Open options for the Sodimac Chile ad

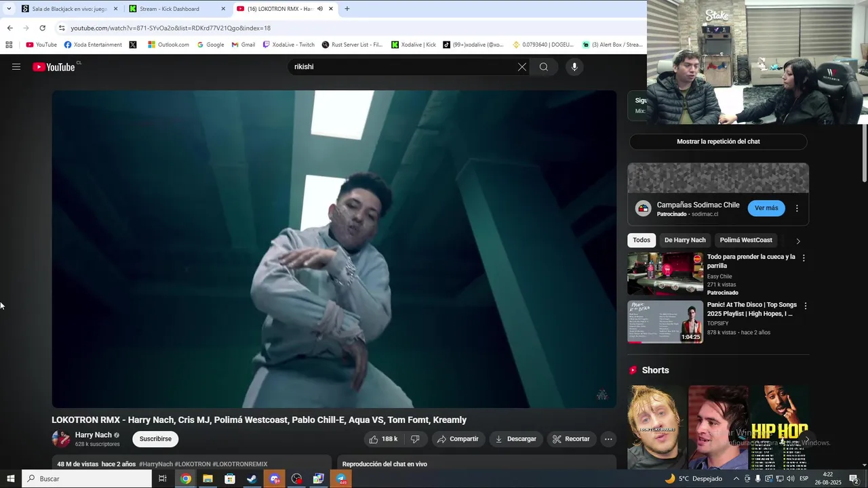pyautogui.click(x=797, y=208)
